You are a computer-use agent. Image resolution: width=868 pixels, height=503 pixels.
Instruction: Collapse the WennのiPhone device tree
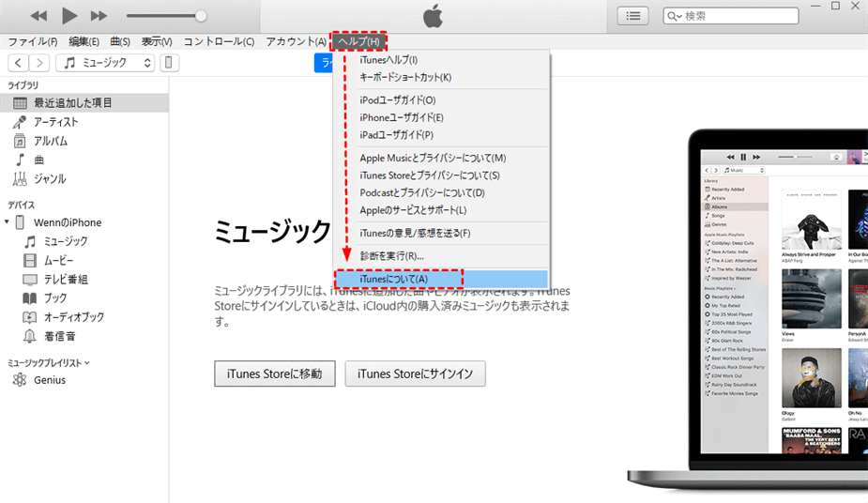pos(8,222)
